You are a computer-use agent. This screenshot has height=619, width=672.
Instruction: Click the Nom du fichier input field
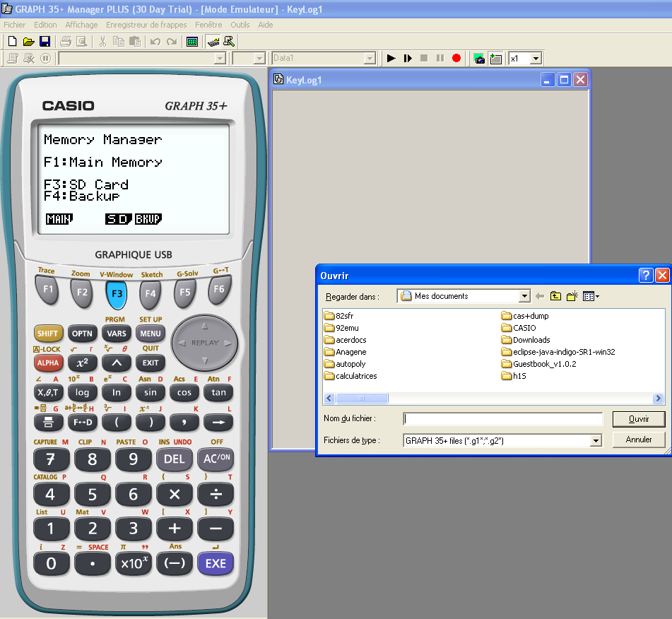point(502,419)
